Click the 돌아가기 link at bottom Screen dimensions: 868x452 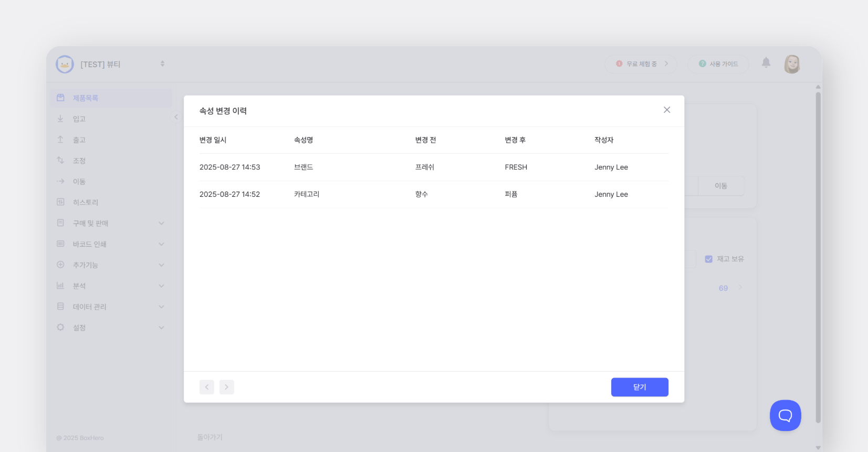[x=210, y=437]
